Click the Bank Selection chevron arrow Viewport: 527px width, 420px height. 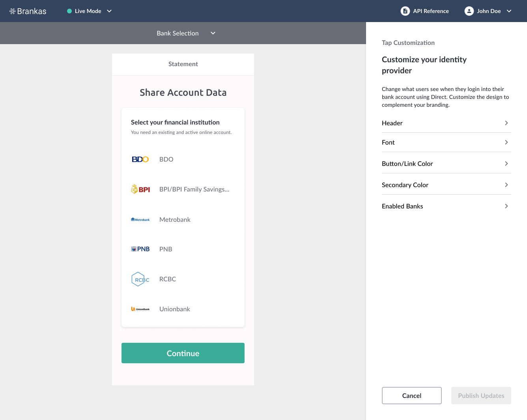coord(213,33)
